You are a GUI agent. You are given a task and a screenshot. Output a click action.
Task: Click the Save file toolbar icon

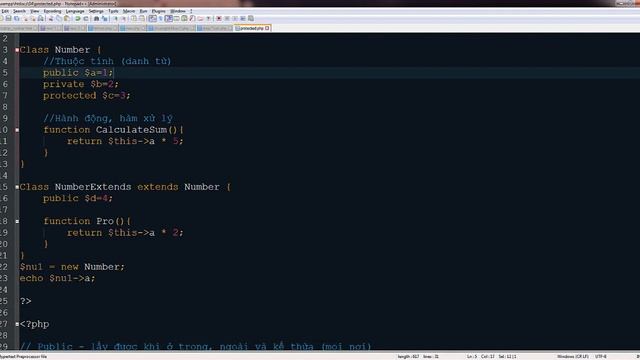pos(8,18)
